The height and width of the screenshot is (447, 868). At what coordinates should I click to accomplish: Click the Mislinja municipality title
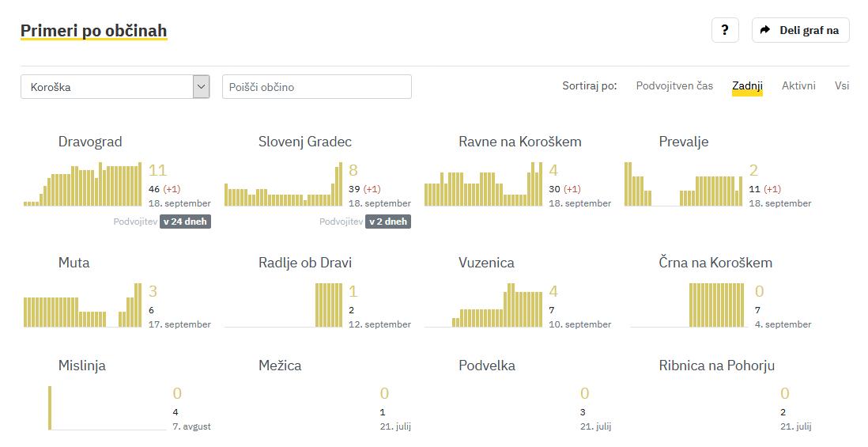click(x=82, y=366)
